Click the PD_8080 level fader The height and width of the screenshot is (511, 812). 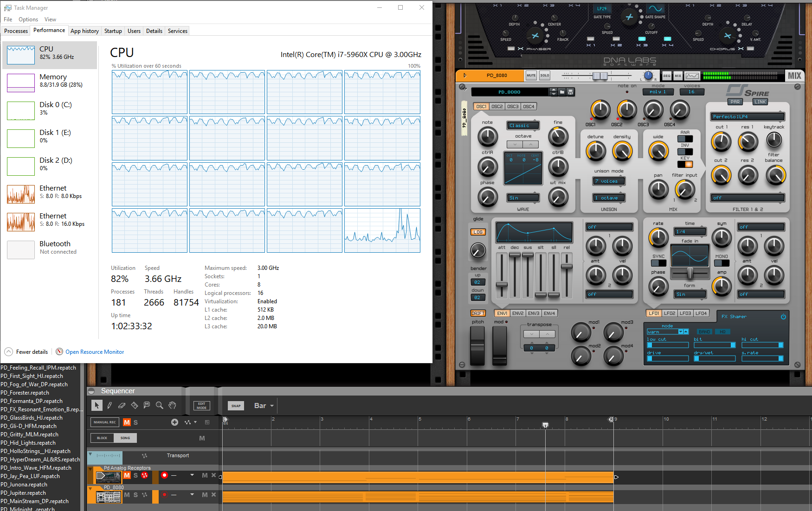click(600, 76)
